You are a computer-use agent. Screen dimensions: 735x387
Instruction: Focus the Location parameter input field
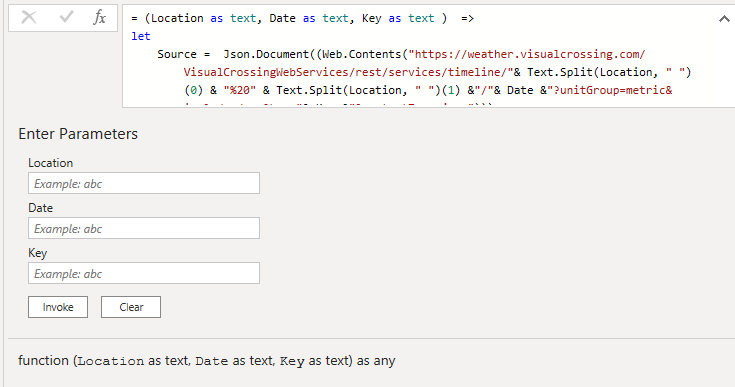click(144, 183)
